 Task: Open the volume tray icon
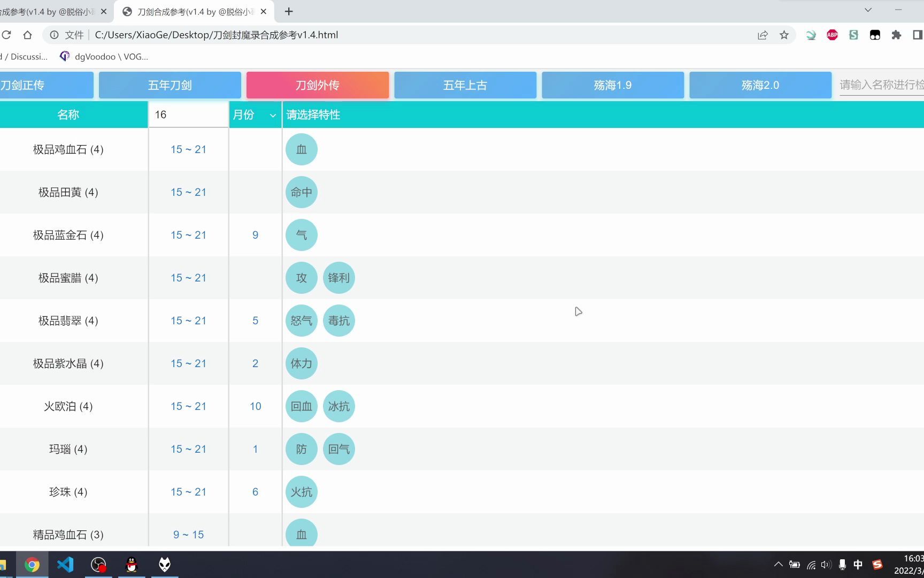coord(826,565)
